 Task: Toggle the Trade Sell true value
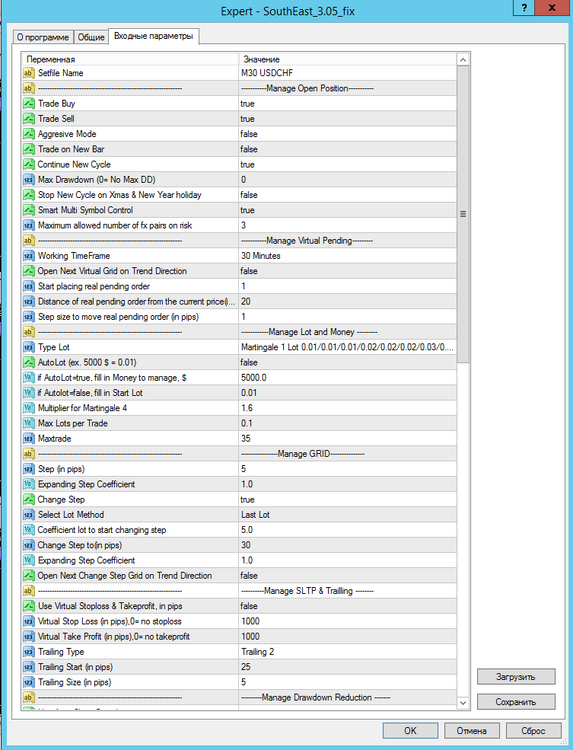(x=347, y=119)
